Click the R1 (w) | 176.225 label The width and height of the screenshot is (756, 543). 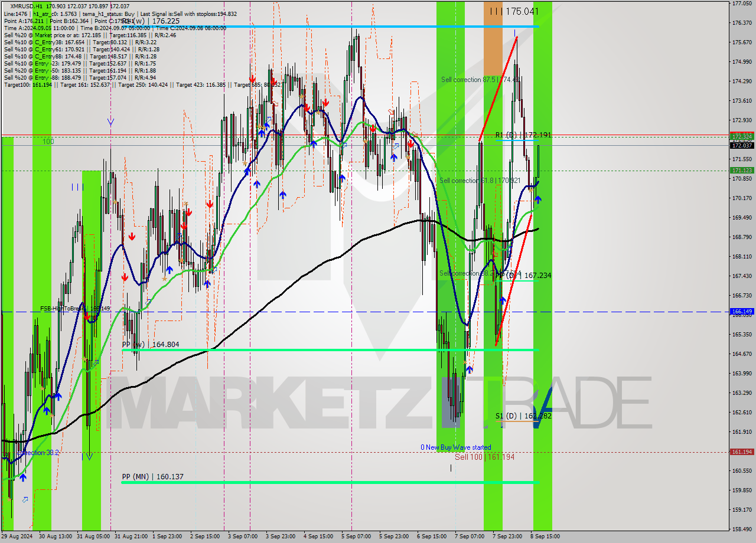[151, 21]
